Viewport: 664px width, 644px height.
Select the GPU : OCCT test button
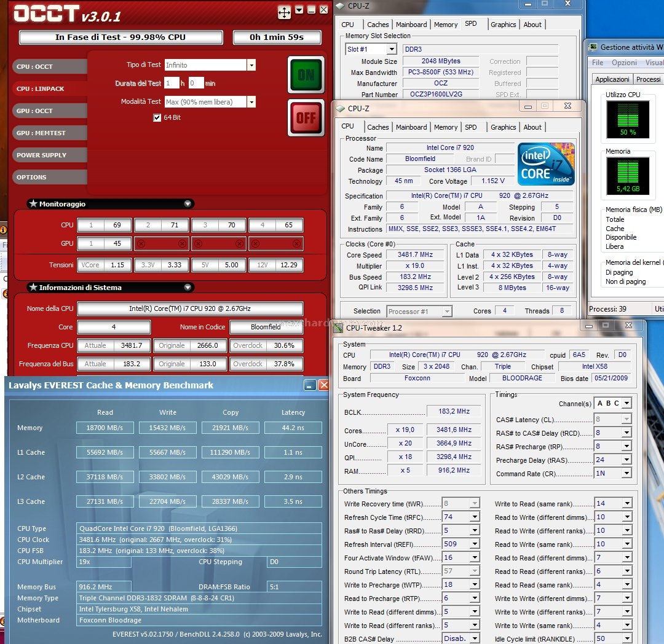tap(50, 111)
